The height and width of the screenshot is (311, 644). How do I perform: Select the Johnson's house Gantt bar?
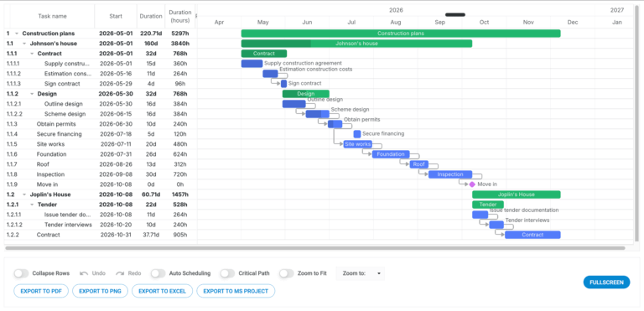(x=356, y=44)
